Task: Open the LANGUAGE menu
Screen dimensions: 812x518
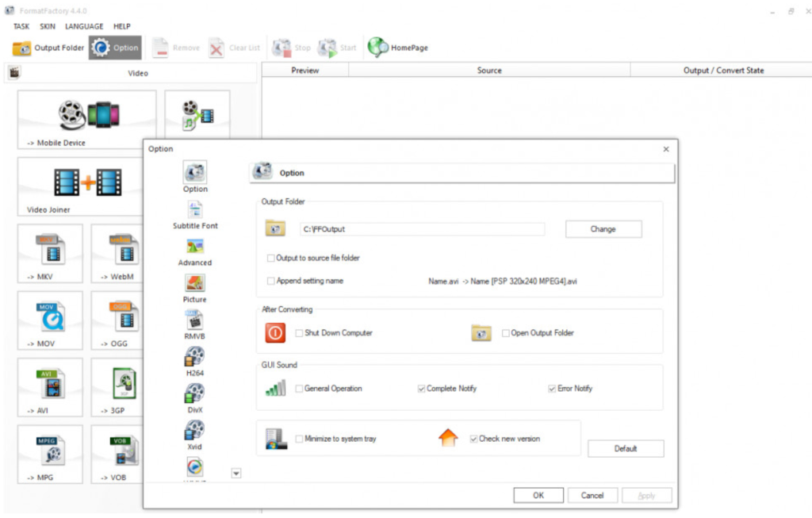Action: click(x=84, y=26)
